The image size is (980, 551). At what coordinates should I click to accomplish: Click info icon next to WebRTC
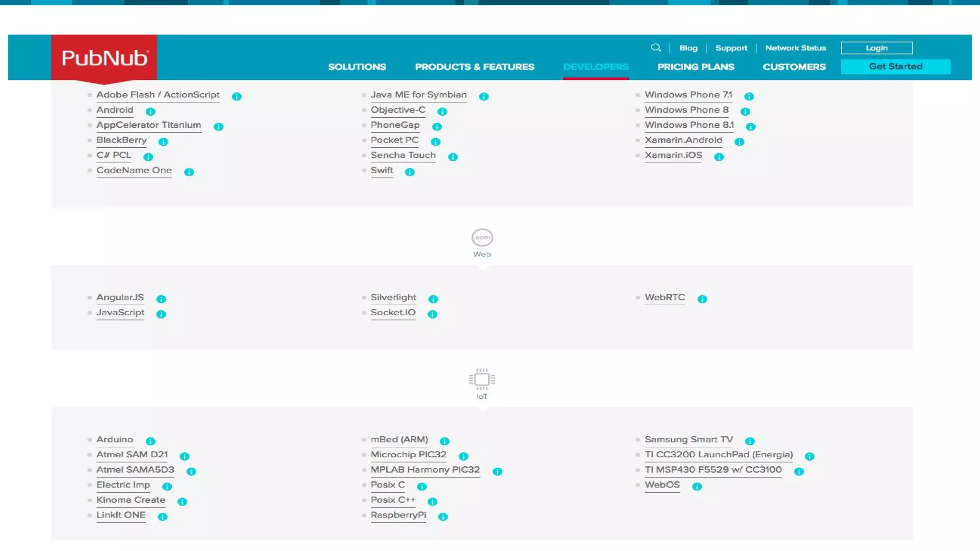coord(702,299)
